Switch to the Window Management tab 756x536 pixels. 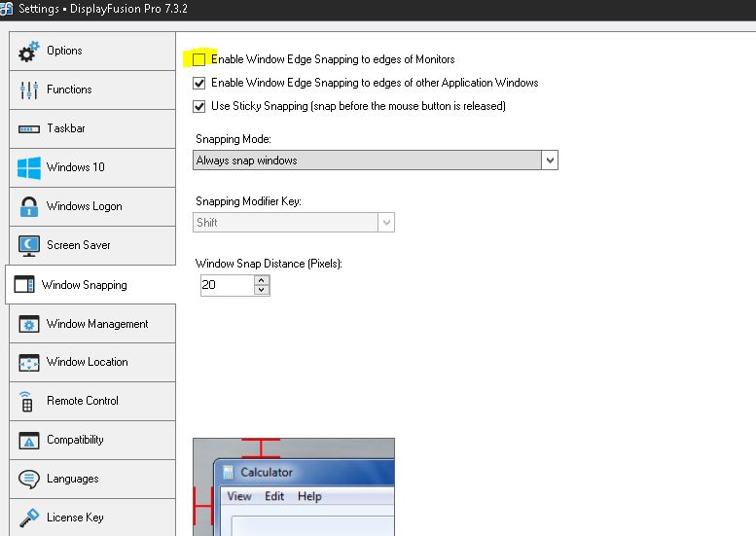click(96, 324)
